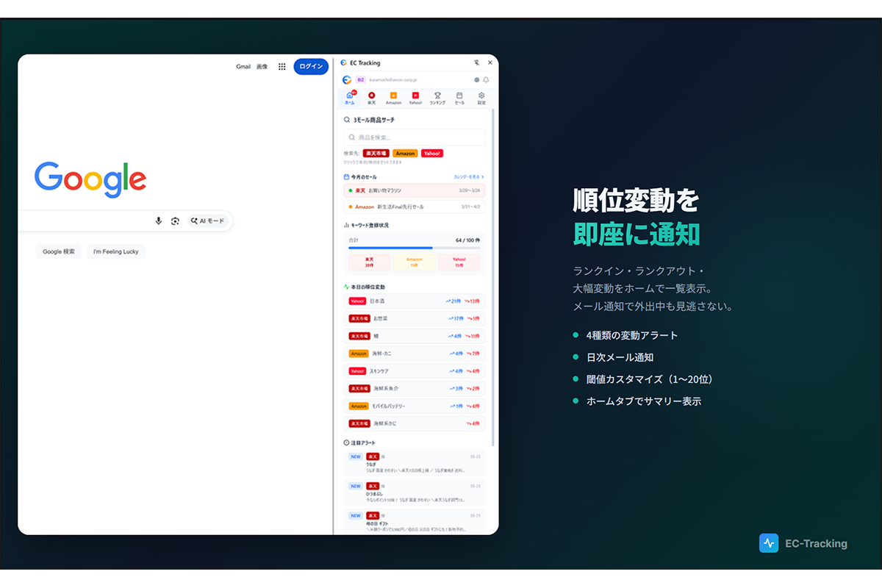Image resolution: width=882 pixels, height=588 pixels.
Task: Open Google Lens image search icon
Action: pos(175,221)
